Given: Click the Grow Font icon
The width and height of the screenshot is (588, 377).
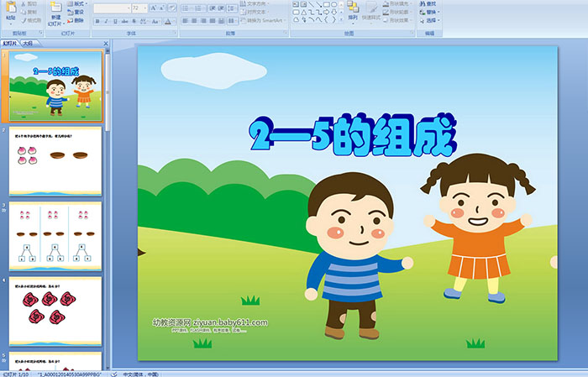Looking at the screenshot, I should (x=154, y=8).
